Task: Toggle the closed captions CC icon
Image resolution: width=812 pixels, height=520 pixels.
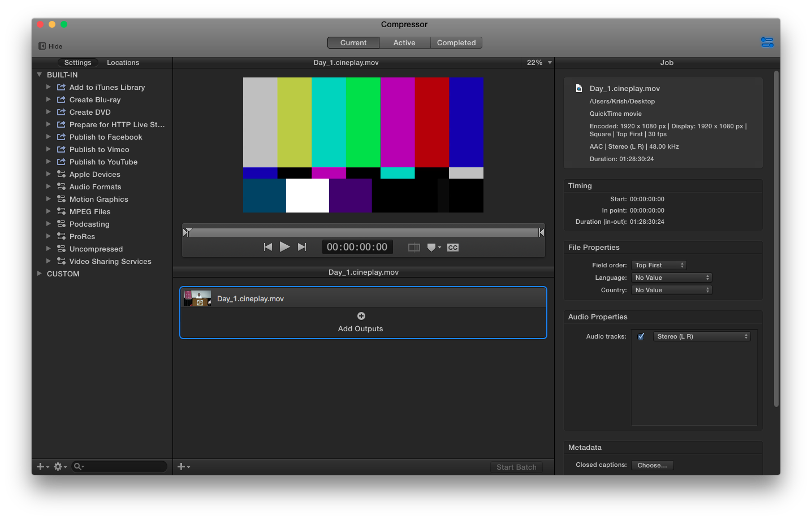Action: point(453,248)
